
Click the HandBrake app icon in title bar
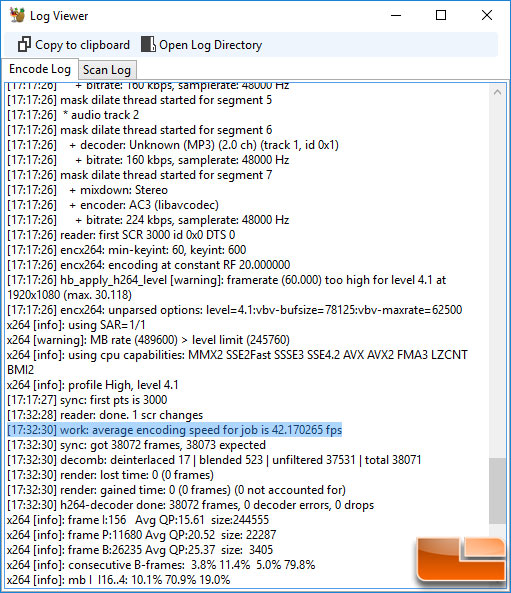[x=17, y=16]
